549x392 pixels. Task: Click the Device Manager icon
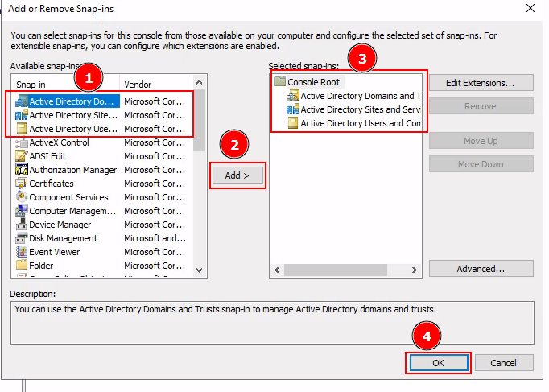tap(22, 225)
